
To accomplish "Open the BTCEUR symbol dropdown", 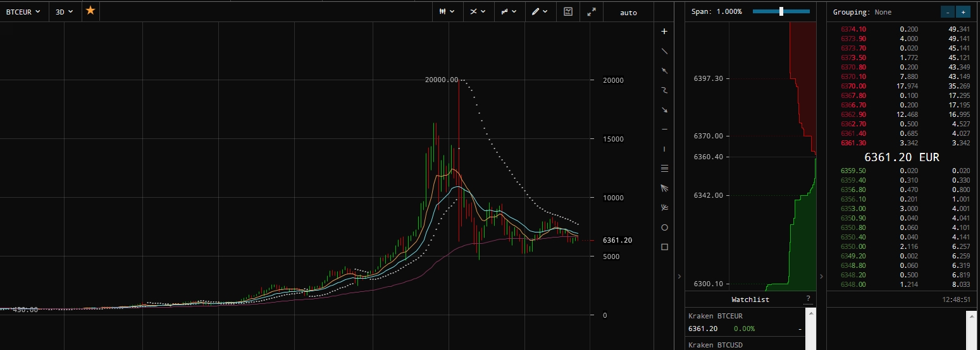I will (23, 11).
